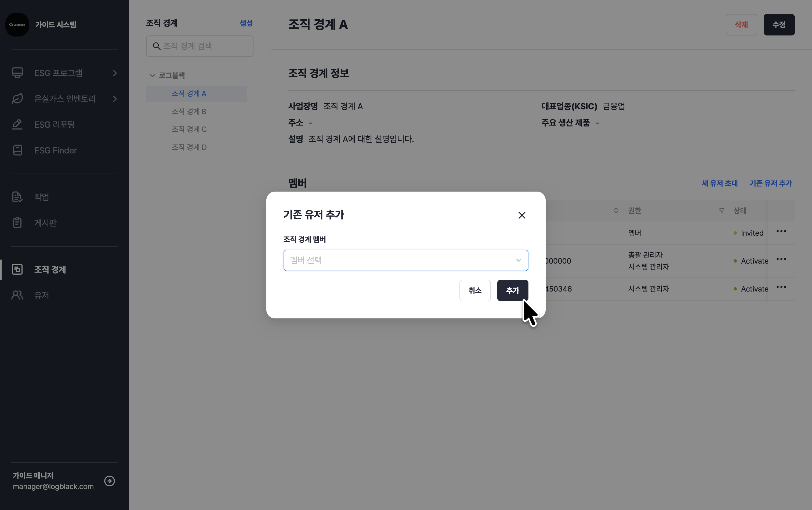Close the 기존 유저 추가 dialog

coord(521,215)
